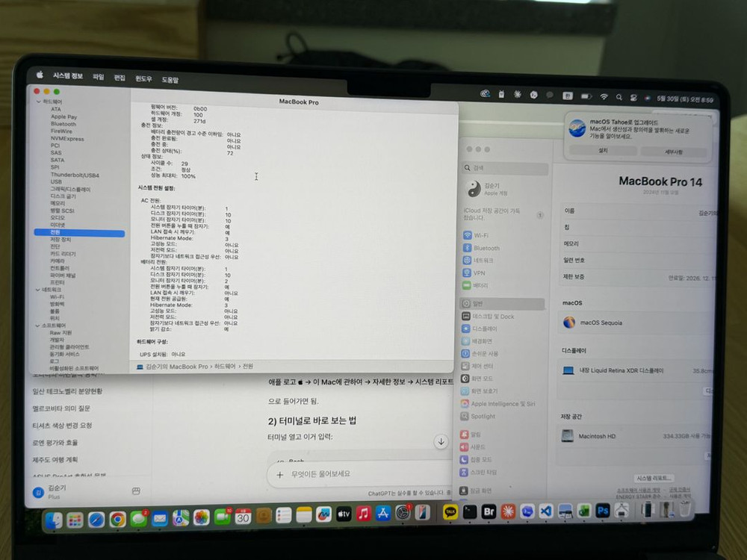This screenshot has height=560, width=747.
Task: Select NVMExpress in hardware list
Action: click(x=67, y=139)
